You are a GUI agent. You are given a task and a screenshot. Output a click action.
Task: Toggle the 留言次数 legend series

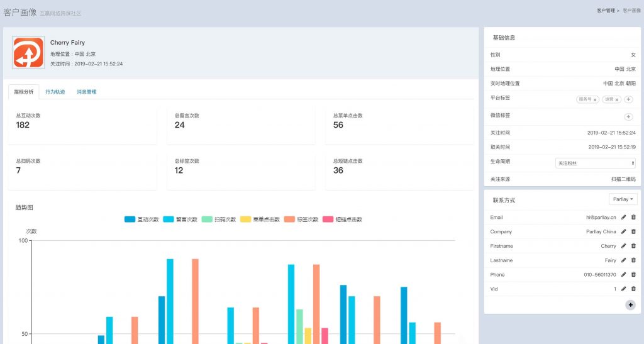coord(180,219)
